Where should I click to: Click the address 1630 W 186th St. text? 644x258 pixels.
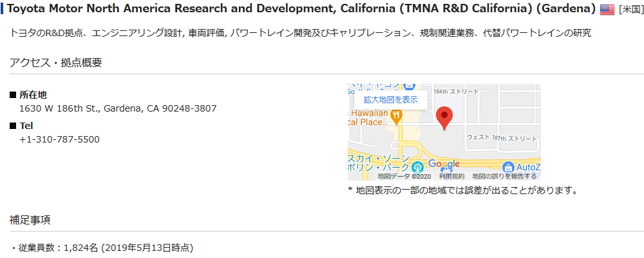point(118,108)
